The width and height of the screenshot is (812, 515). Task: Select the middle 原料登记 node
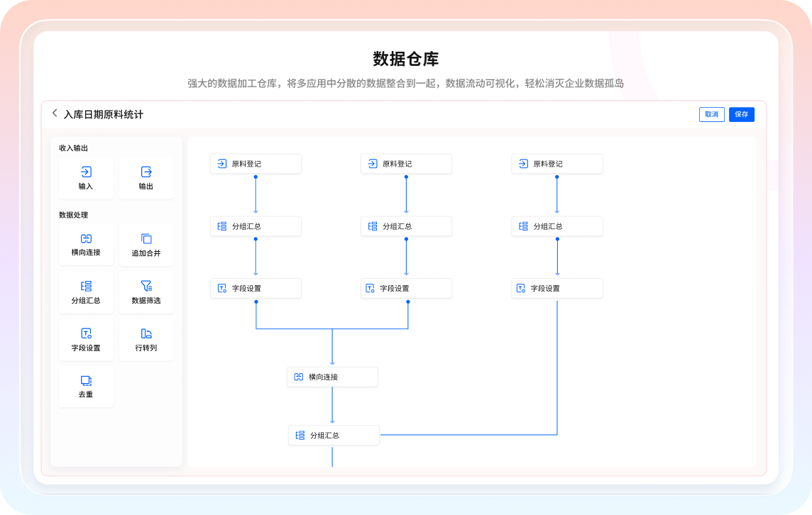coord(406,163)
